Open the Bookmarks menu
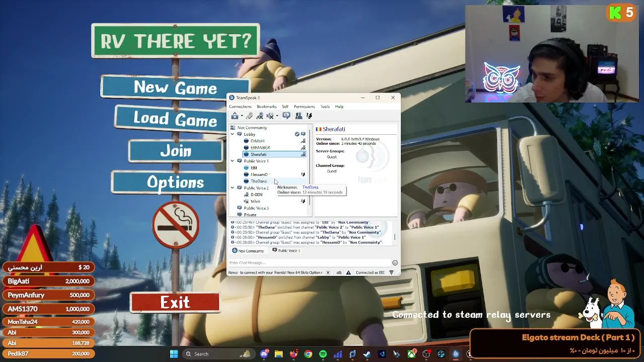The image size is (644, 362). [267, 107]
